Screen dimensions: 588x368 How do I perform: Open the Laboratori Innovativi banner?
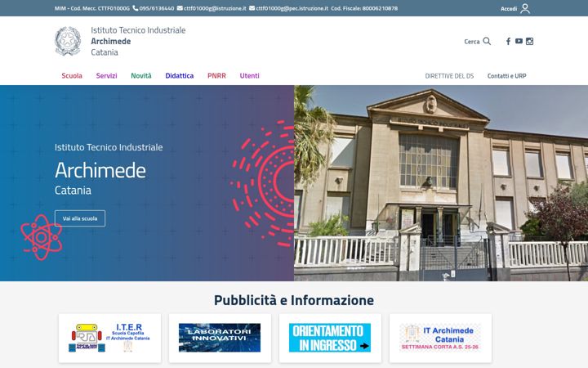[x=220, y=338]
